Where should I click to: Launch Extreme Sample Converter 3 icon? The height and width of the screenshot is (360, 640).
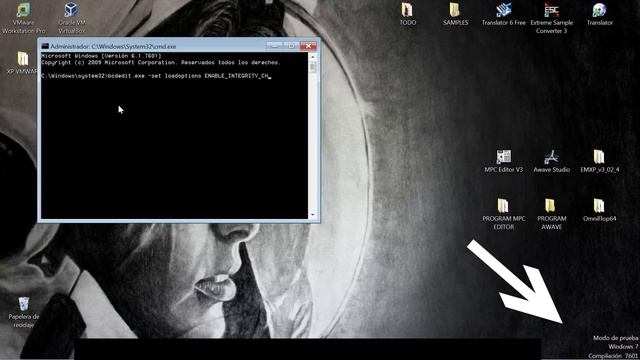[x=551, y=18]
